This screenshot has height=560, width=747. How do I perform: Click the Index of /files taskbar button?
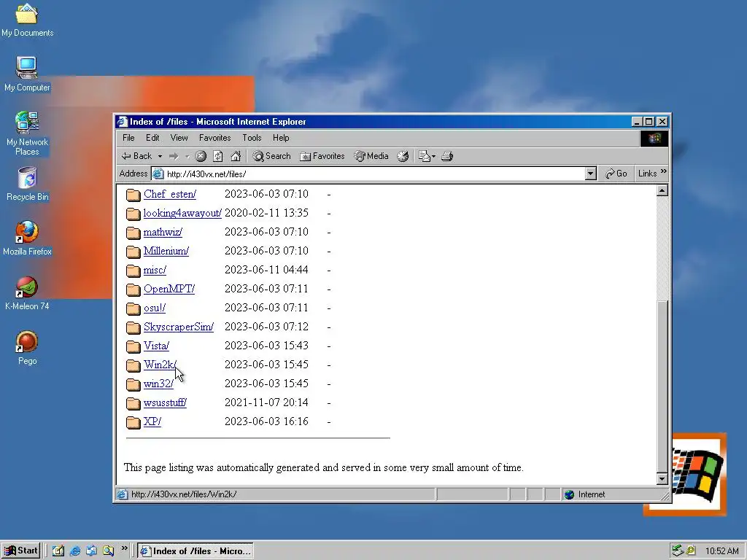pyautogui.click(x=196, y=551)
